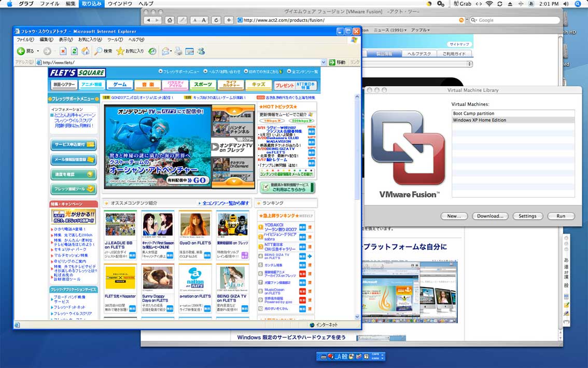The width and height of the screenshot is (588, 368).
Task: Click the Print icon in Internet Explorer
Action: click(x=178, y=51)
